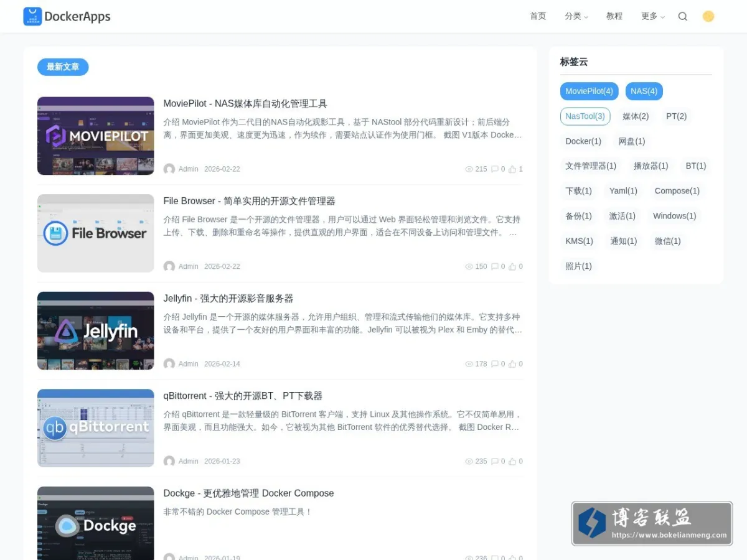This screenshot has width=747, height=560.
Task: Click the MoviePilot post date 2026-02-22
Action: (x=222, y=169)
